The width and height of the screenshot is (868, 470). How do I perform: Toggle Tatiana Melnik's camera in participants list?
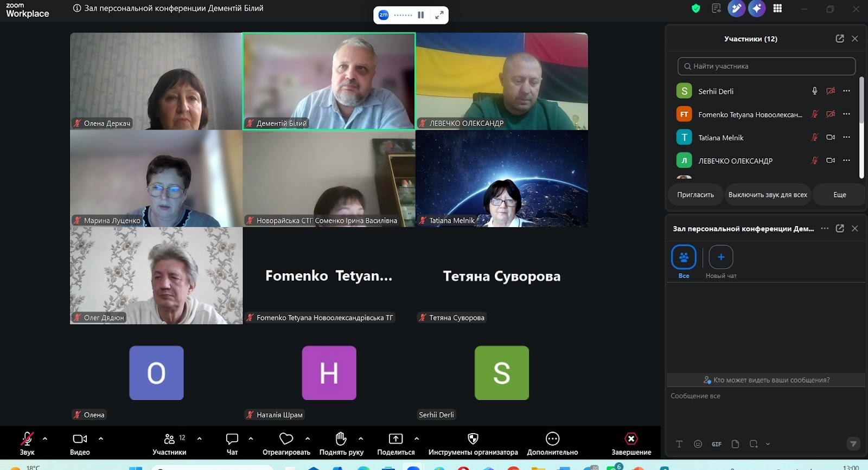[x=831, y=137]
